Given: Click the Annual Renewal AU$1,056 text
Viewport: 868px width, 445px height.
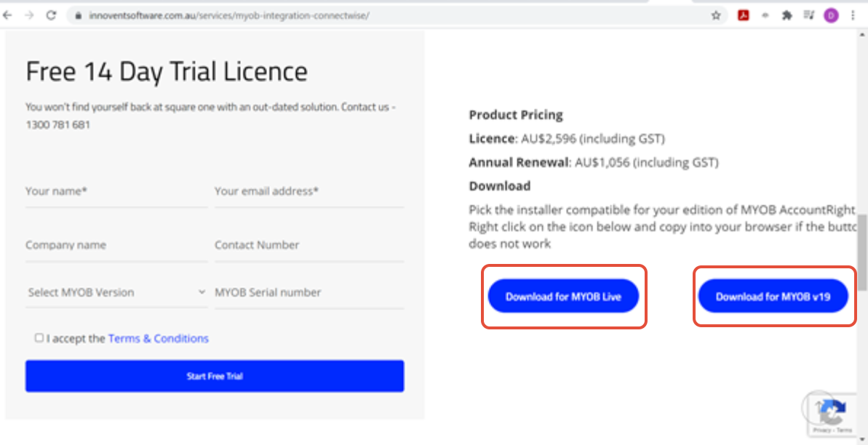Looking at the screenshot, I should click(594, 163).
